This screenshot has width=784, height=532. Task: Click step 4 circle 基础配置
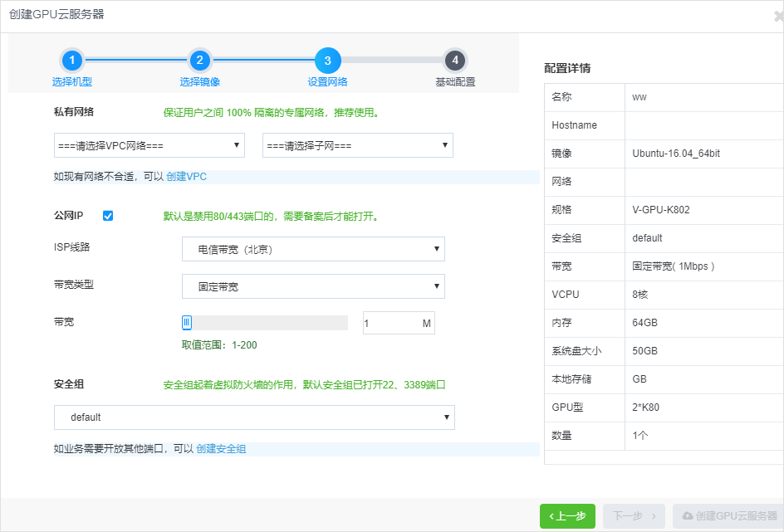(x=455, y=61)
